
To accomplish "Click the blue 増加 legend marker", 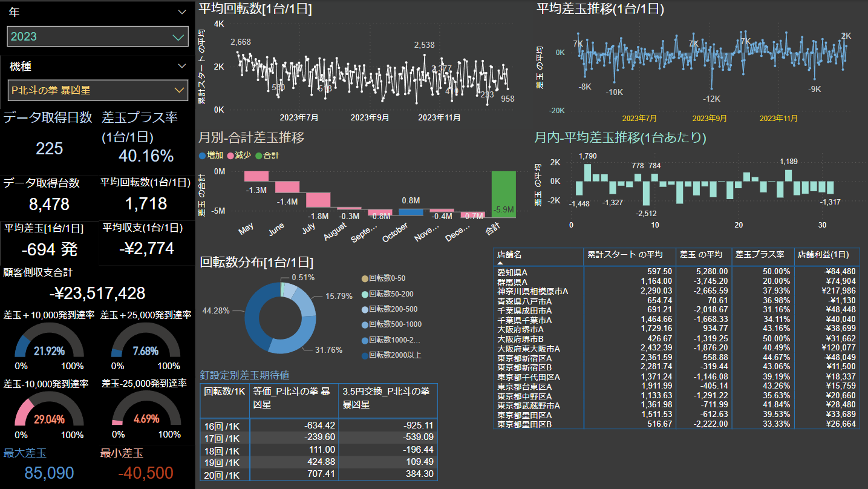I will pyautogui.click(x=203, y=156).
